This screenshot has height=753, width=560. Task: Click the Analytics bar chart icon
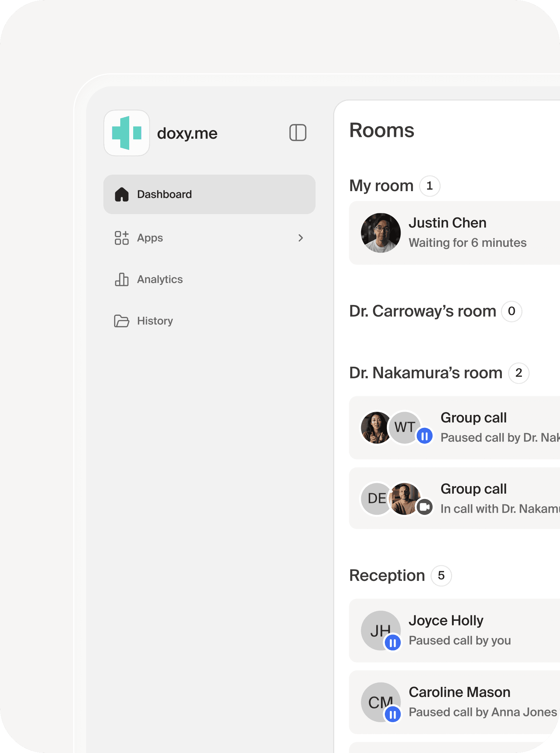tap(122, 279)
